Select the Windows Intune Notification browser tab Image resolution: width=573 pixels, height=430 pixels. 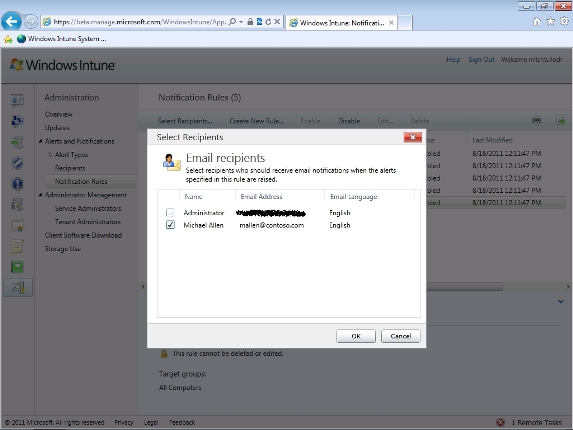click(x=341, y=23)
